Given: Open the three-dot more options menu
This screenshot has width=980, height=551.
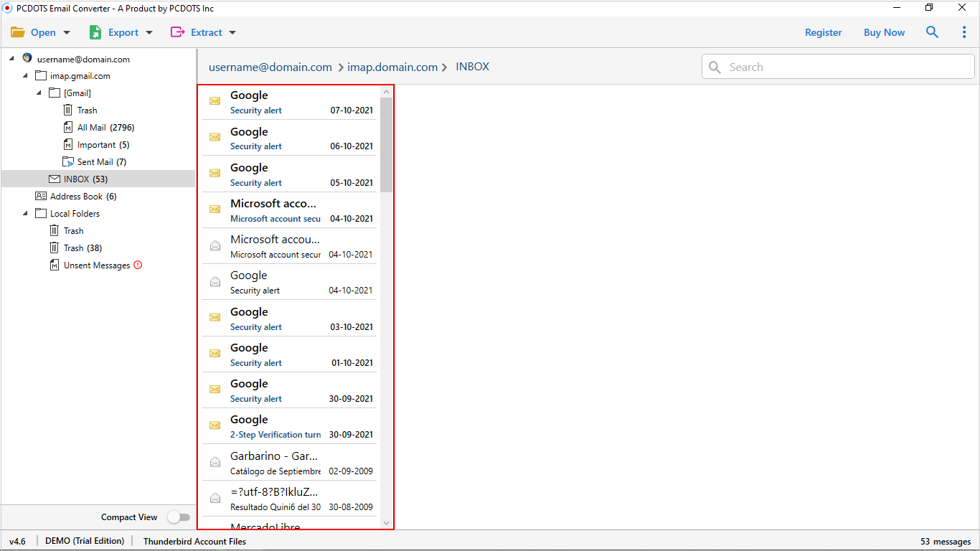Looking at the screenshot, I should point(964,32).
